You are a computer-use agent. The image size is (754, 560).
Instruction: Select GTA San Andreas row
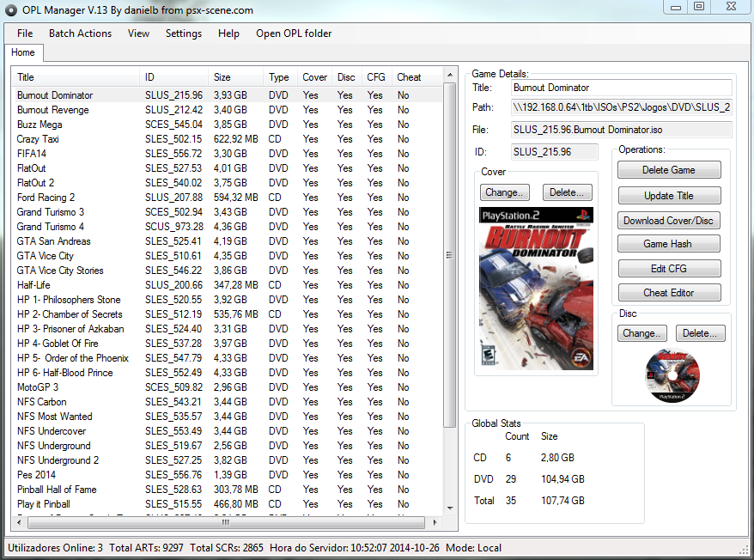[x=227, y=241]
